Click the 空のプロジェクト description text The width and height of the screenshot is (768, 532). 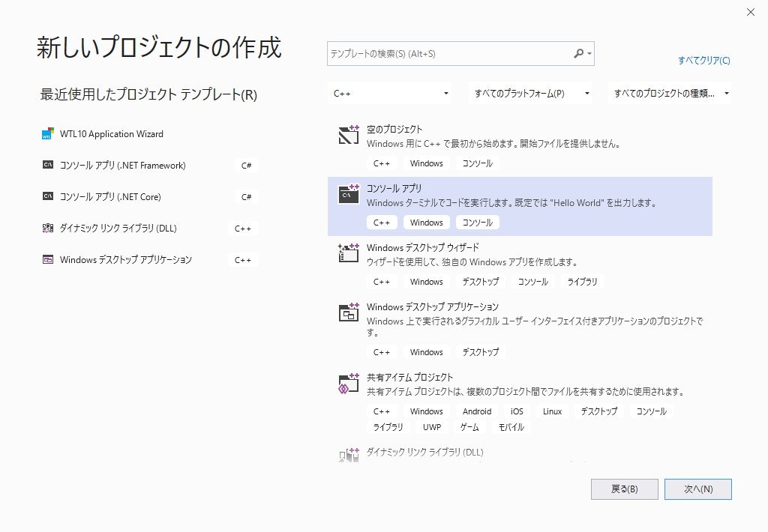(x=494, y=144)
